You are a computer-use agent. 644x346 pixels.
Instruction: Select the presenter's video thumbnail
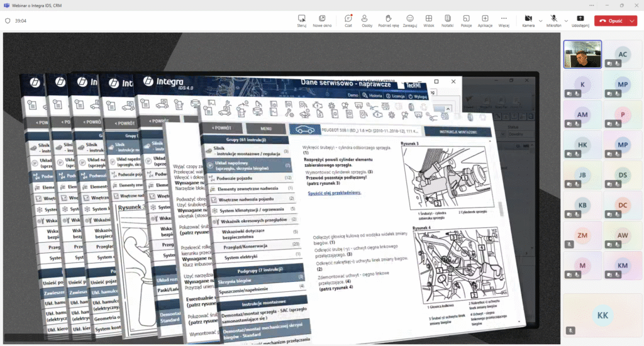tap(582, 54)
